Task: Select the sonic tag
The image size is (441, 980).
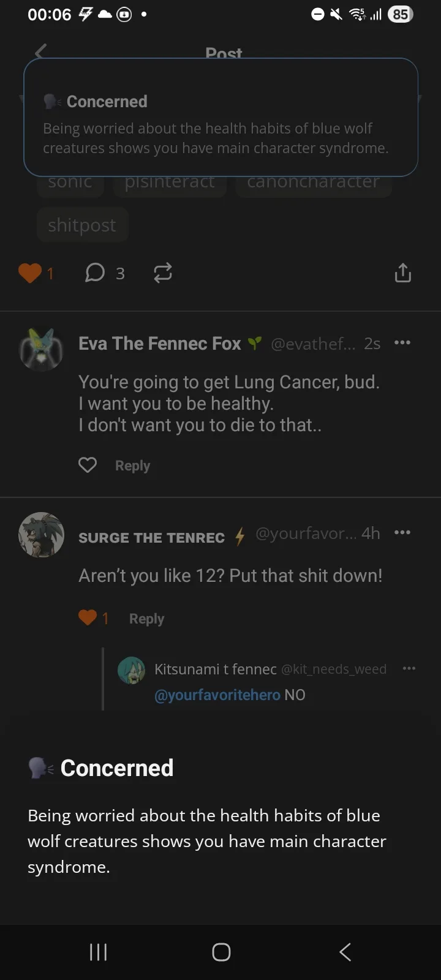Action: [70, 184]
